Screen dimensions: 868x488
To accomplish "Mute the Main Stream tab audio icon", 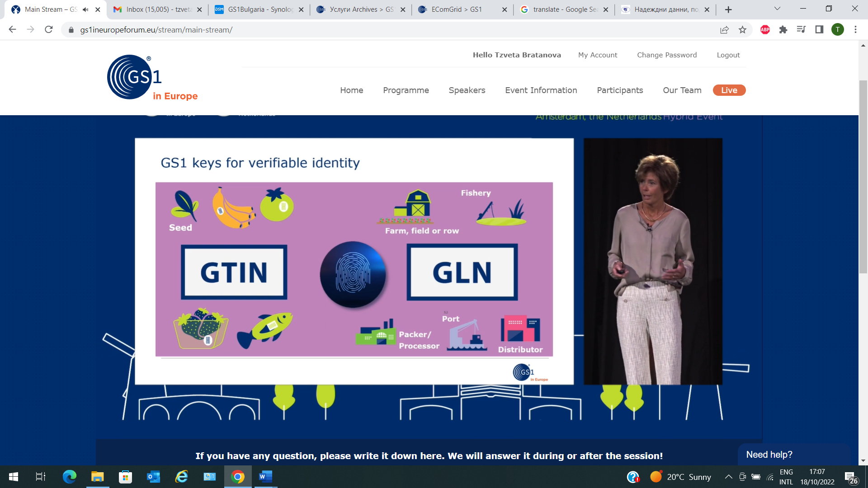I will pyautogui.click(x=85, y=9).
